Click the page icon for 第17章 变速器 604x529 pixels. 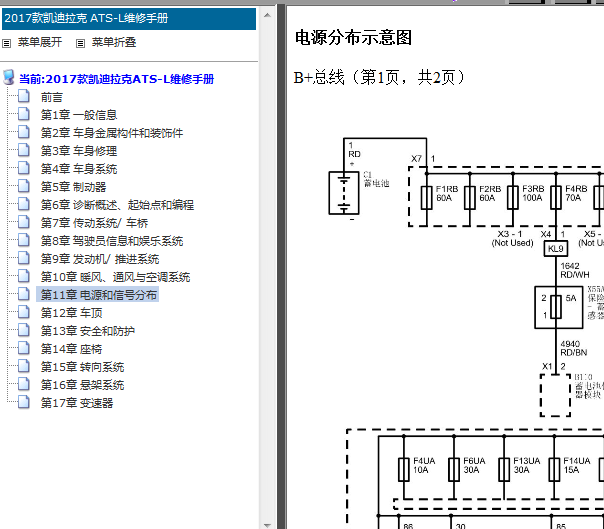(x=23, y=402)
